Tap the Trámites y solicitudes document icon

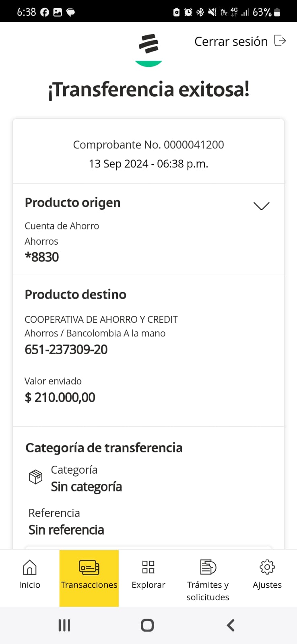click(x=208, y=567)
